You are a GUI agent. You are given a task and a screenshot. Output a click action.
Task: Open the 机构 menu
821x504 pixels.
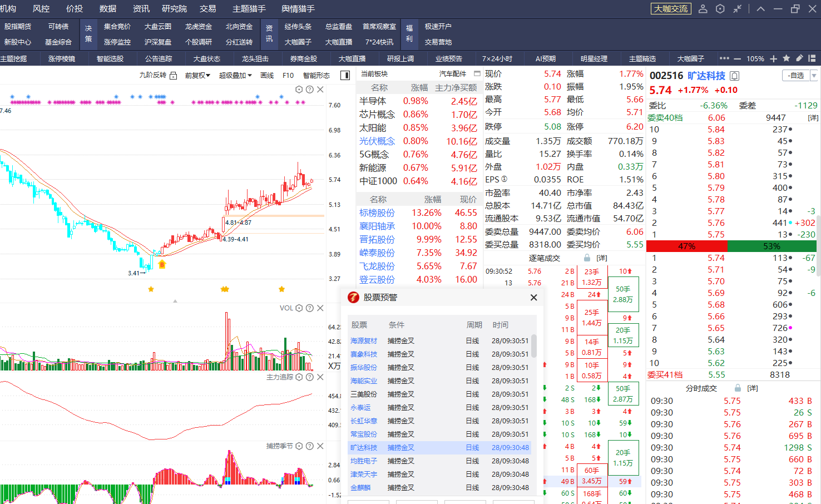[8, 9]
